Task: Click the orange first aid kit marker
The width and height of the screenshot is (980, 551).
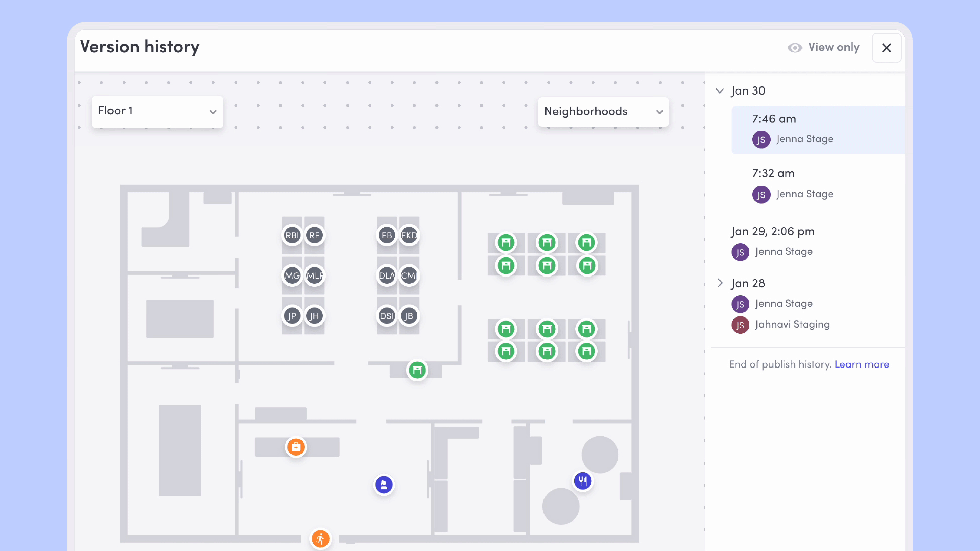Action: click(296, 447)
